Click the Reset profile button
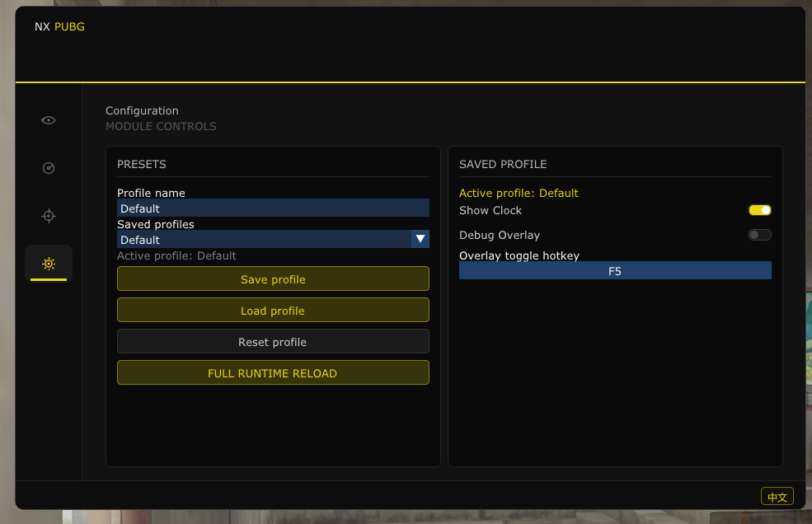Screen dimensions: 812x524 tap(273, 342)
